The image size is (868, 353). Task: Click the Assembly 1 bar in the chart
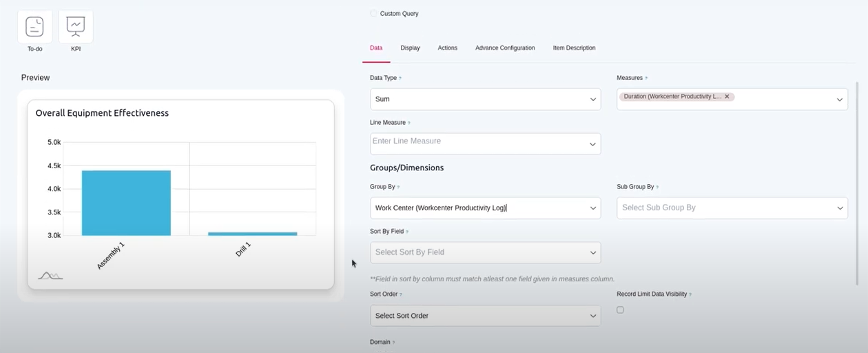click(126, 203)
